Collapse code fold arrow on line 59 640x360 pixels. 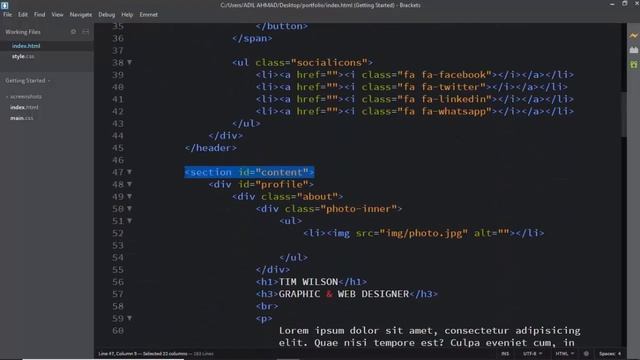129,318
